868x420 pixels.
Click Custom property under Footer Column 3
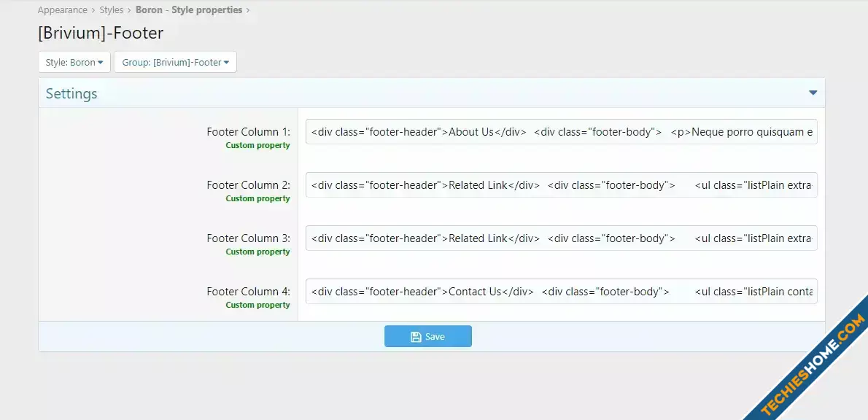pyautogui.click(x=257, y=252)
